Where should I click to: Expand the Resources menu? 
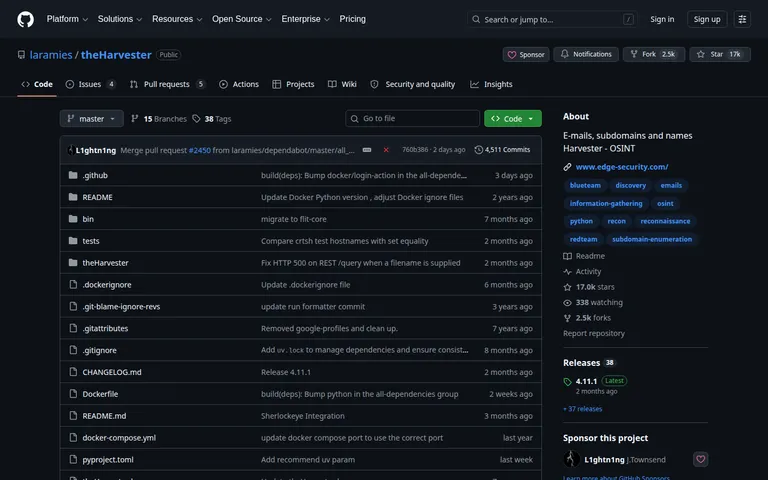coord(177,19)
